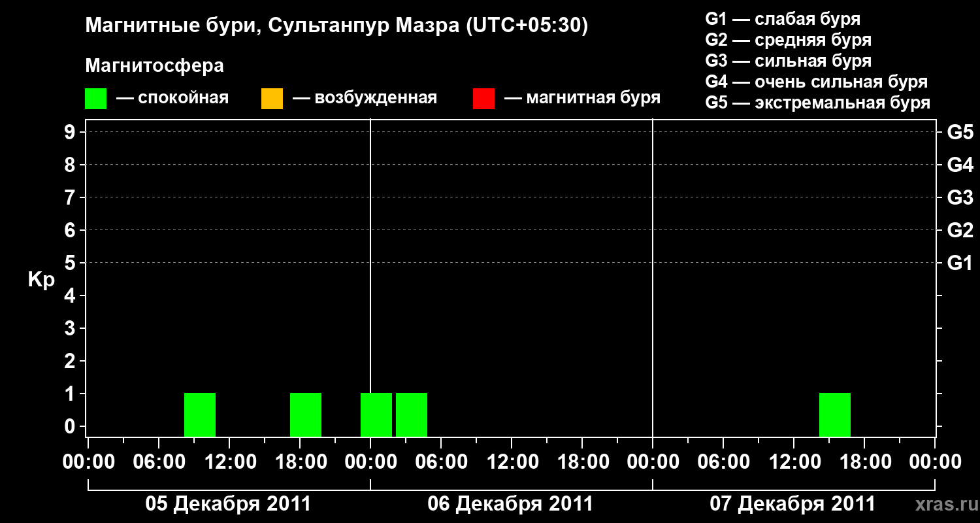980x523 pixels.
Task: Click the right axis label G1
Action: 960,263
